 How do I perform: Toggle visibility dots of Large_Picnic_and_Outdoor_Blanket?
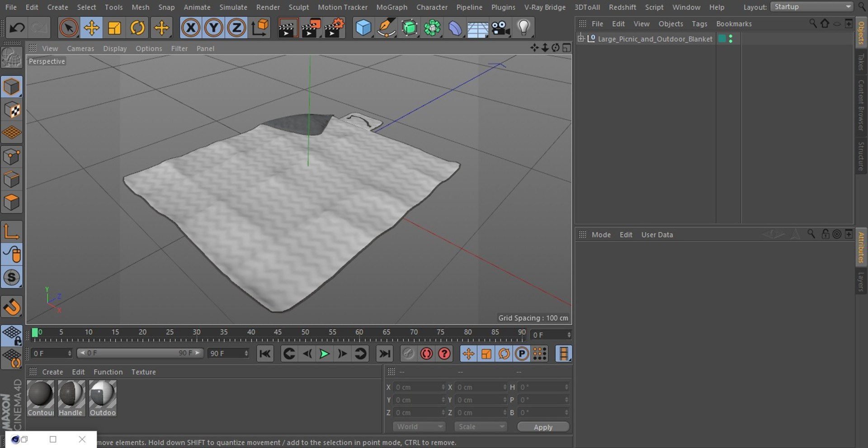[731, 39]
